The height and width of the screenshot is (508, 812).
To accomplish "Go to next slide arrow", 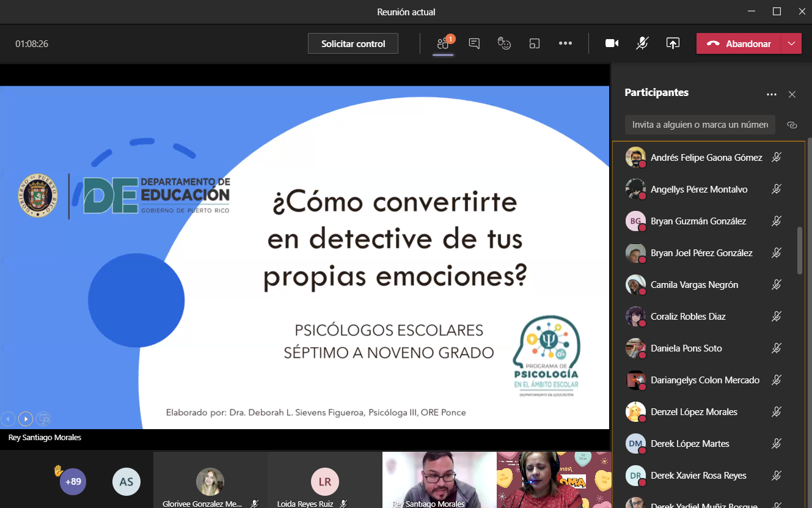I will pyautogui.click(x=26, y=419).
